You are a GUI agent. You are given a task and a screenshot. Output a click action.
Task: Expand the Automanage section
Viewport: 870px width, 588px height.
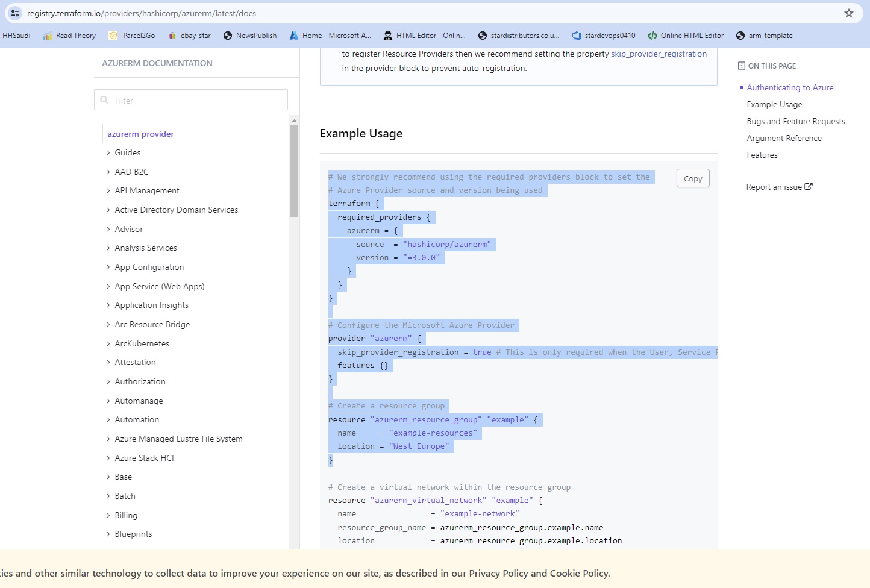[x=108, y=401]
